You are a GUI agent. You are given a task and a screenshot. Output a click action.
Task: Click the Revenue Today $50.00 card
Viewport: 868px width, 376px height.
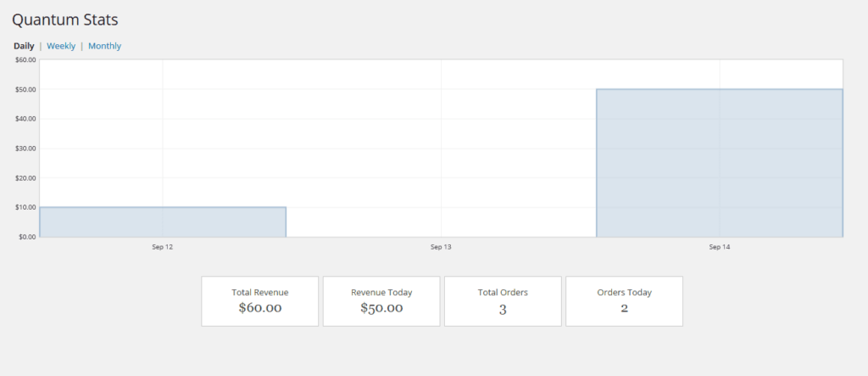click(x=381, y=301)
